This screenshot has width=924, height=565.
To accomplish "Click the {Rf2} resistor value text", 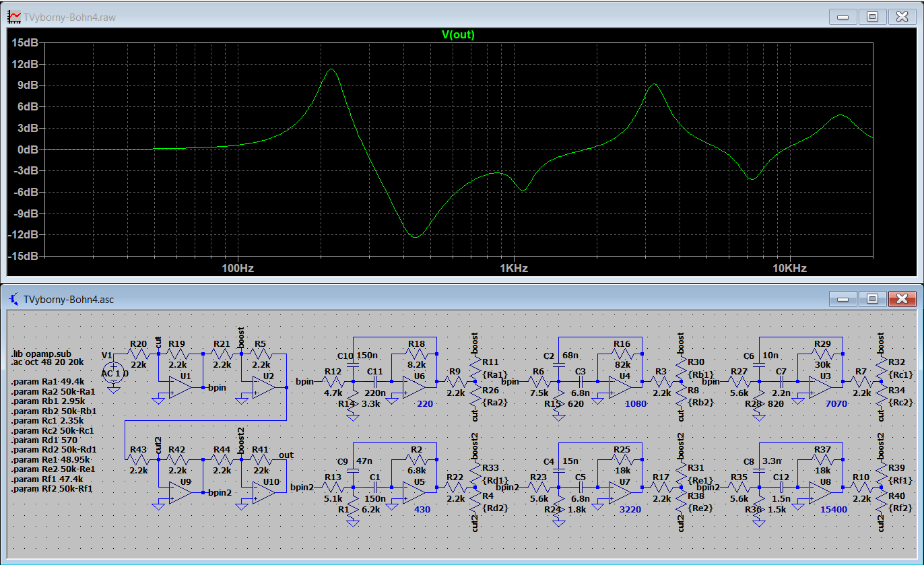I will [900, 508].
